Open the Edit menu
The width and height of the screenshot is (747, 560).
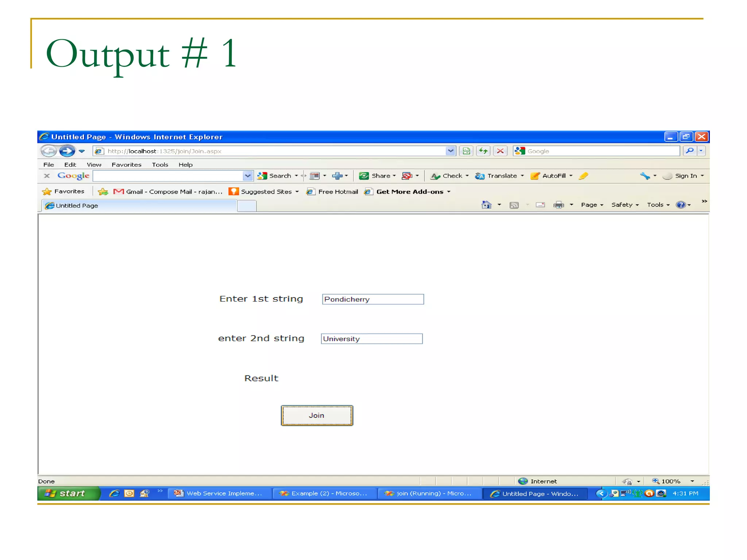70,165
